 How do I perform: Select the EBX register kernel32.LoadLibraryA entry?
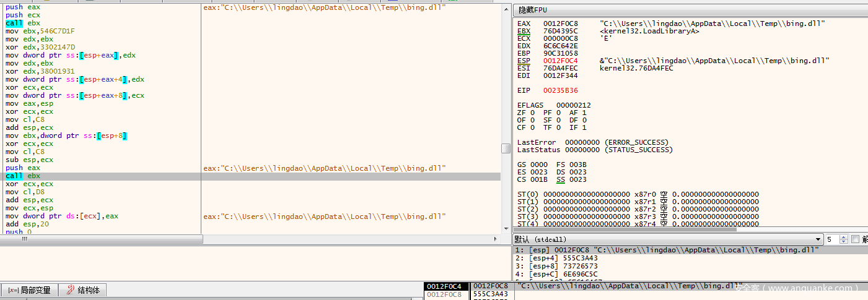click(649, 31)
